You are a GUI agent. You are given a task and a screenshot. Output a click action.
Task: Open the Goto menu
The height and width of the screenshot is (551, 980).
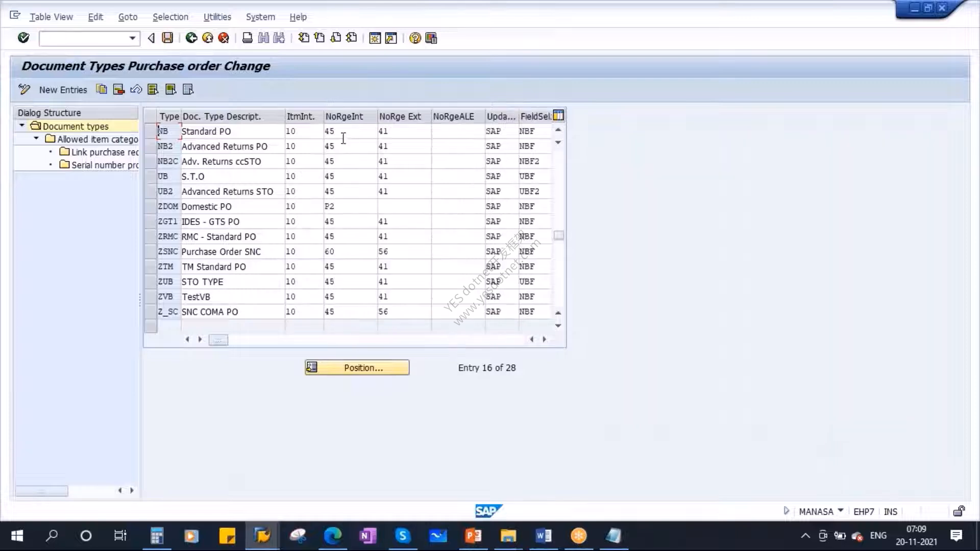[128, 17]
